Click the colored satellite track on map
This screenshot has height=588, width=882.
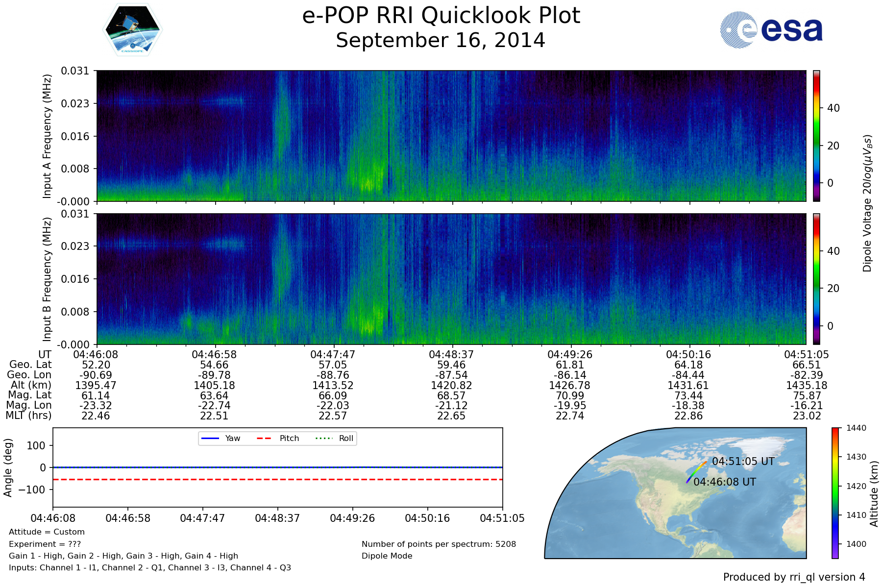[x=696, y=472]
